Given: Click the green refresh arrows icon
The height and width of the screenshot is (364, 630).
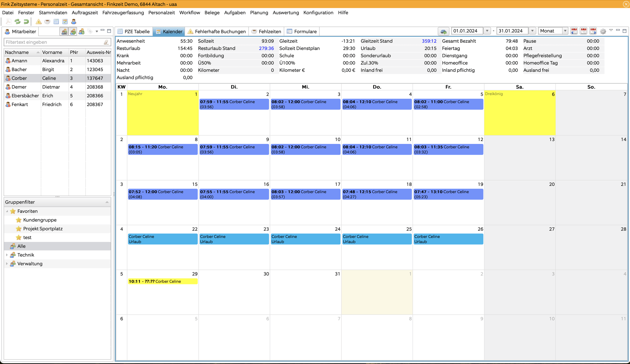Looking at the screenshot, I should point(18,21).
